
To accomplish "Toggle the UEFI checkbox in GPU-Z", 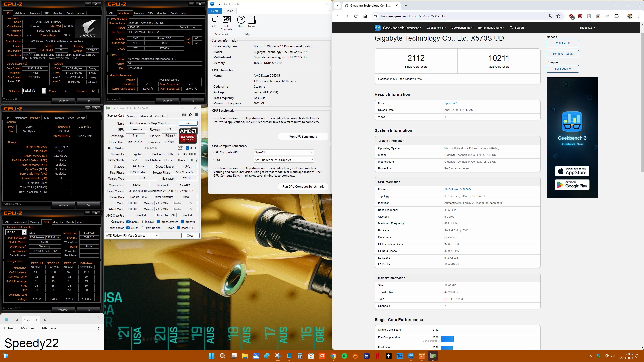I will point(187,148).
